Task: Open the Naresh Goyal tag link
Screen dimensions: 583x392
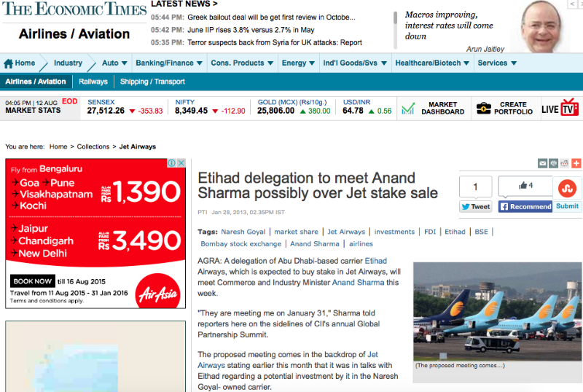Action: click(243, 232)
